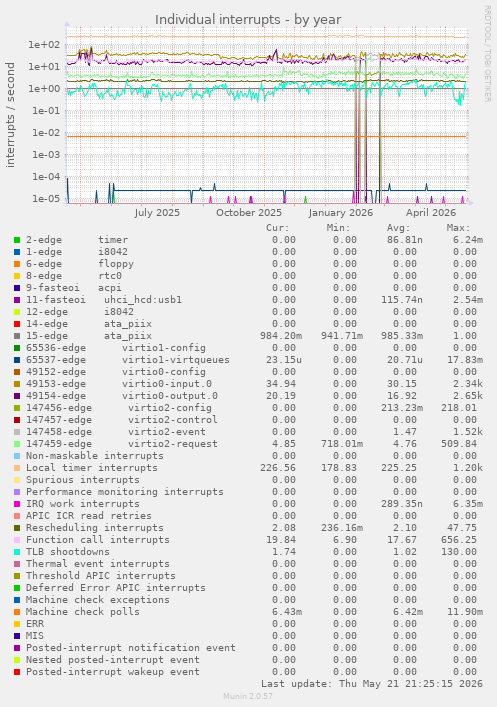Click the April 2026 axis label

point(431,212)
